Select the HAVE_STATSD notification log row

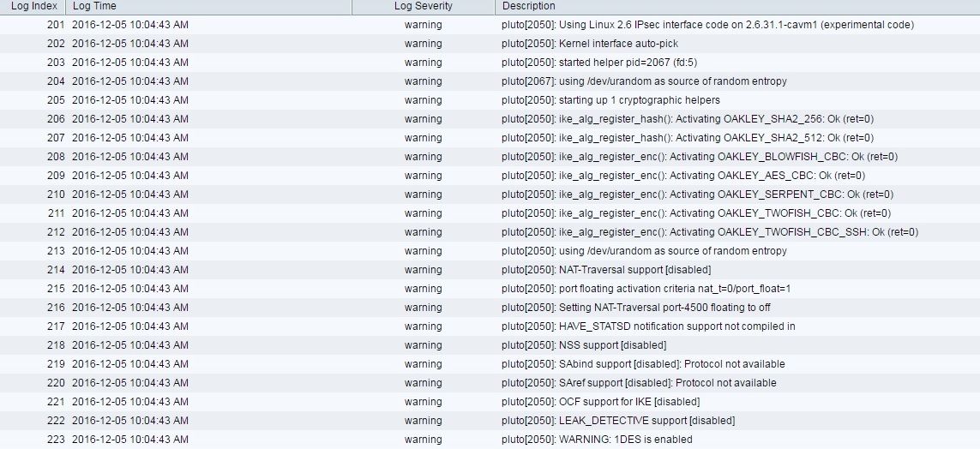click(647, 326)
